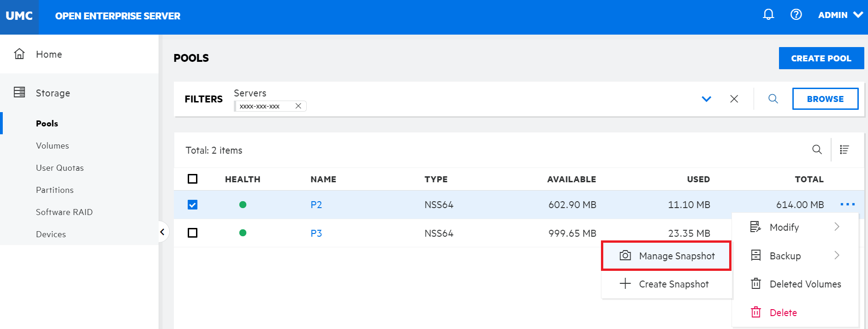The width and height of the screenshot is (868, 329).
Task: Toggle the select-all header checkbox
Action: [x=193, y=179]
